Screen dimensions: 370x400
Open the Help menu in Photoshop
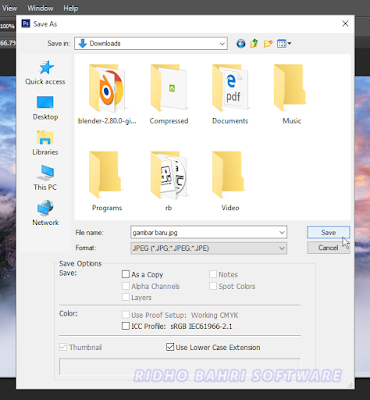click(x=71, y=8)
